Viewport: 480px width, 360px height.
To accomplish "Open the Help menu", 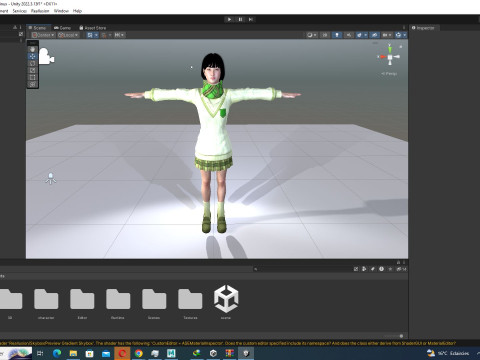I will point(77,11).
